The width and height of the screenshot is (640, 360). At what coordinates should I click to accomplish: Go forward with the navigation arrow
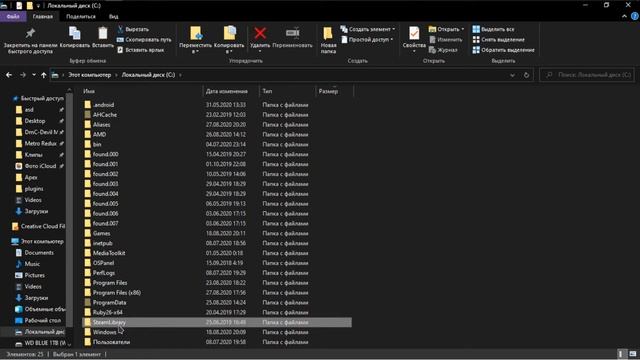pos(23,75)
